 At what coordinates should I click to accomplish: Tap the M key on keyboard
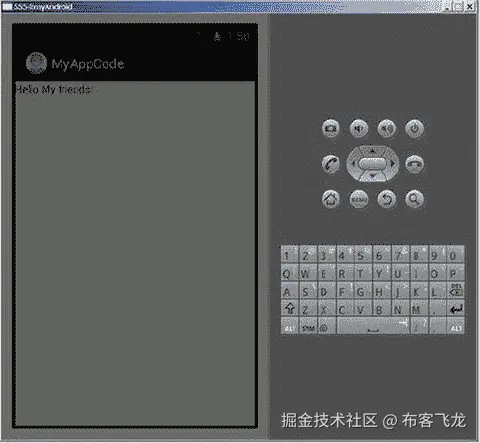pos(419,309)
